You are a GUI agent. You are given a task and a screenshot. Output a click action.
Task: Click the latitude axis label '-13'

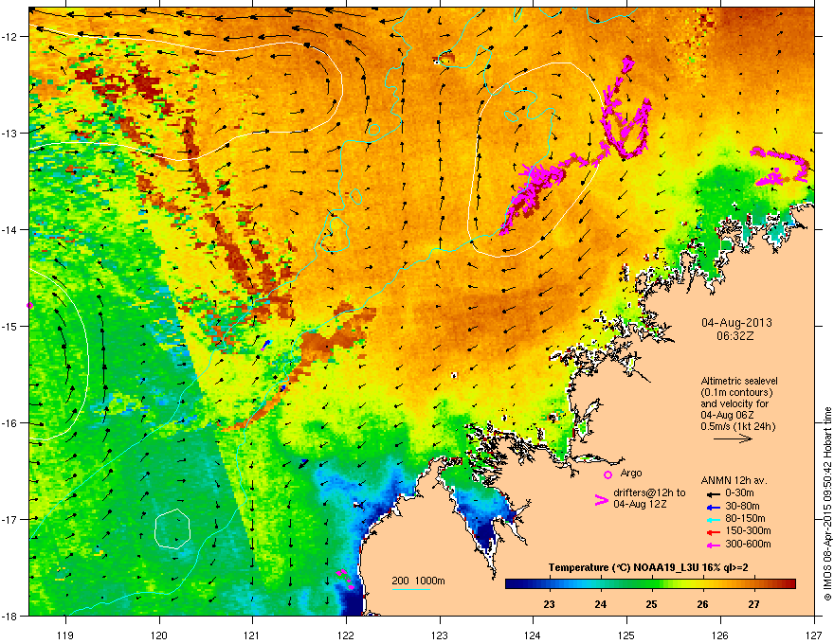click(x=10, y=133)
